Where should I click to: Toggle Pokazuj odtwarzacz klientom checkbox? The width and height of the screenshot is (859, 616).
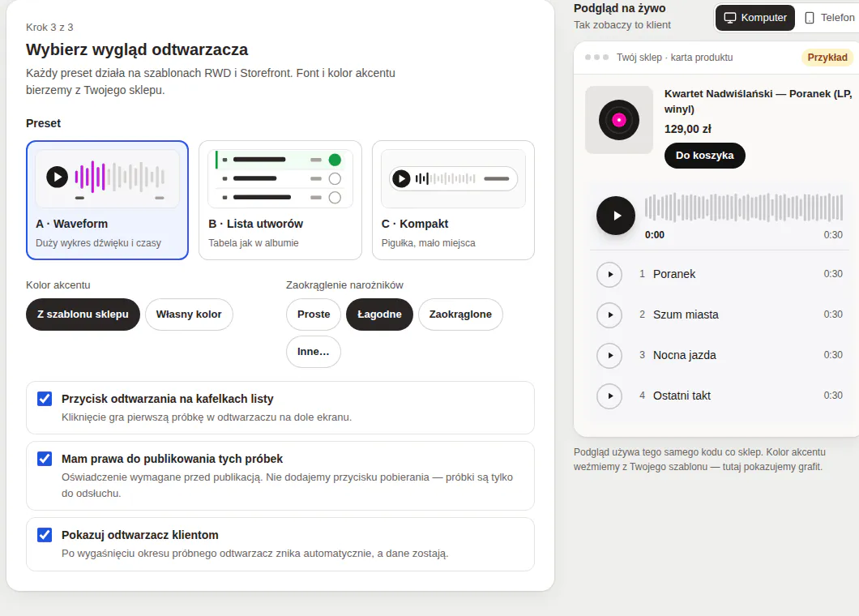[x=45, y=534]
